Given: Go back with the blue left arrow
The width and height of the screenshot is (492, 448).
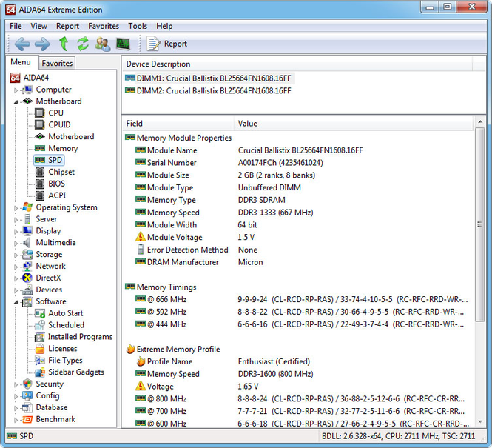Looking at the screenshot, I should pyautogui.click(x=22, y=44).
